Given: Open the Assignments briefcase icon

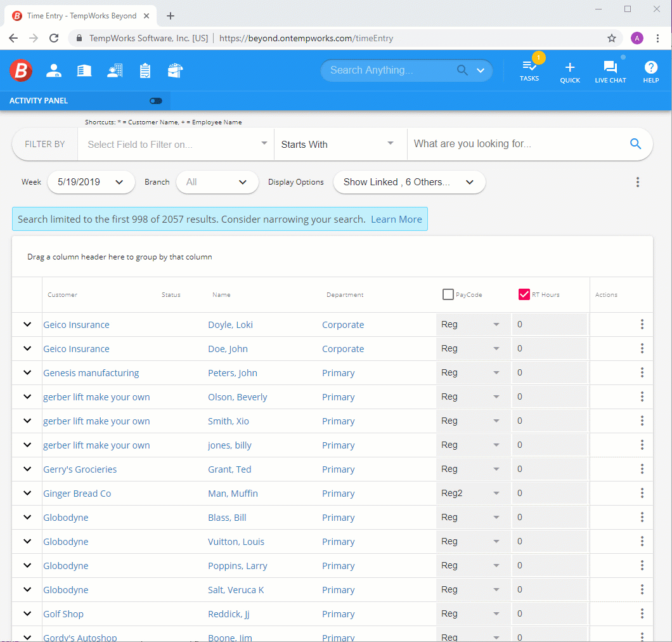Looking at the screenshot, I should coord(175,71).
